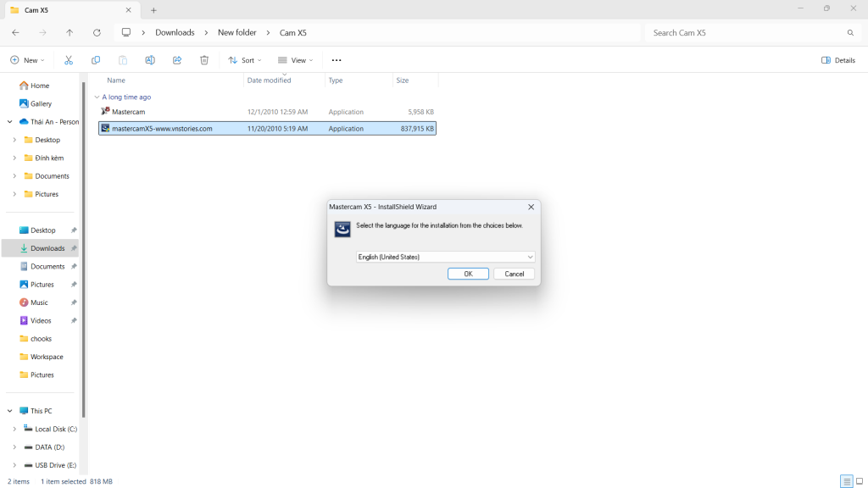Click the Paste icon in toolbar
This screenshot has width=868, height=488.
click(x=123, y=60)
